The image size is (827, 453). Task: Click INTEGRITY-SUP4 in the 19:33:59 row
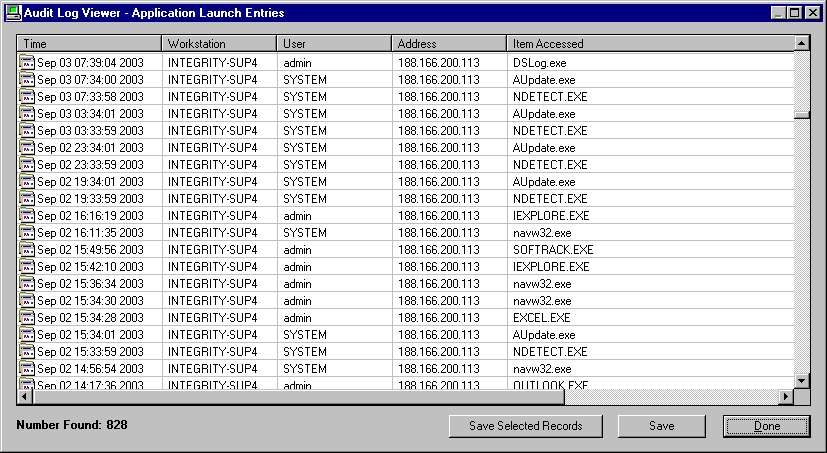(x=213, y=198)
